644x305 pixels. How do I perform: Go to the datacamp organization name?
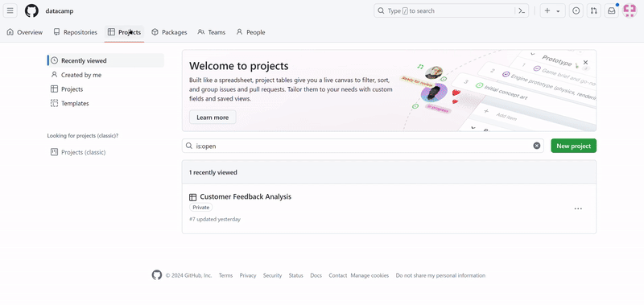[x=60, y=11]
